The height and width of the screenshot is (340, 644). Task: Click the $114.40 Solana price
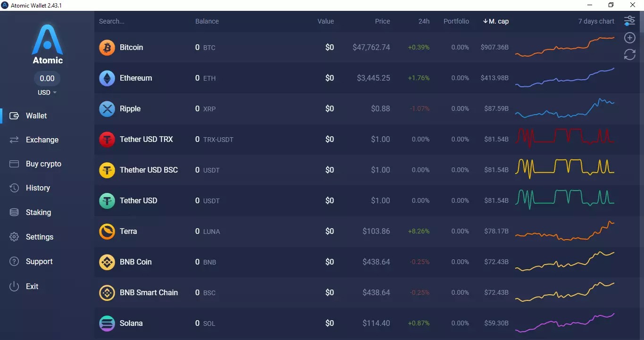pyautogui.click(x=376, y=323)
